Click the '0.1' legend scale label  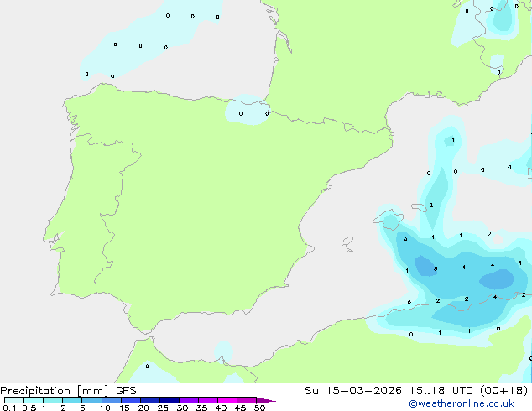[x=9, y=408]
